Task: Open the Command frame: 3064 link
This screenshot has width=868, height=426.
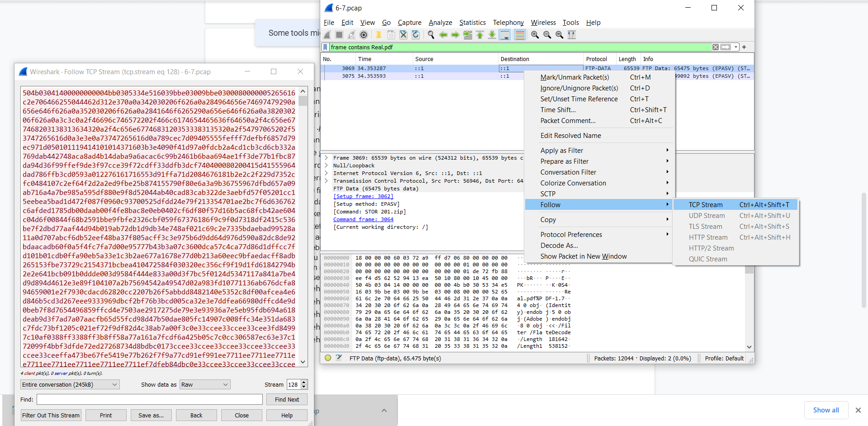Action: point(363,219)
